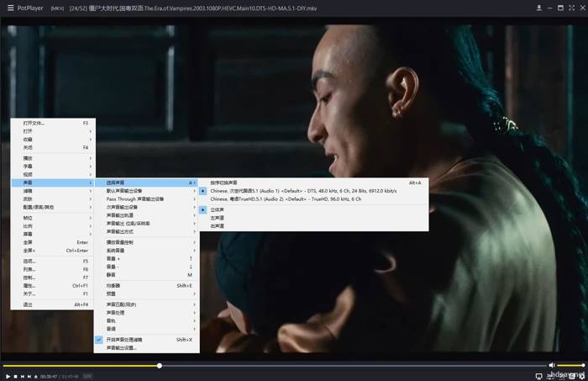
Task: Click 打开文件... (F3) menu entry
Action: pos(53,123)
